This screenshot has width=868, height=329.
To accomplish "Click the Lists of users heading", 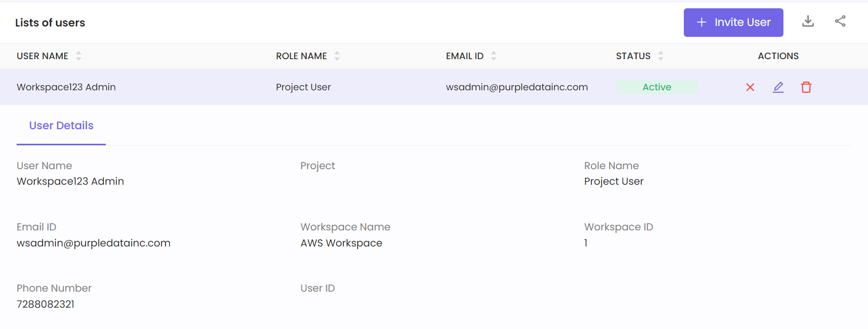I will point(50,23).
